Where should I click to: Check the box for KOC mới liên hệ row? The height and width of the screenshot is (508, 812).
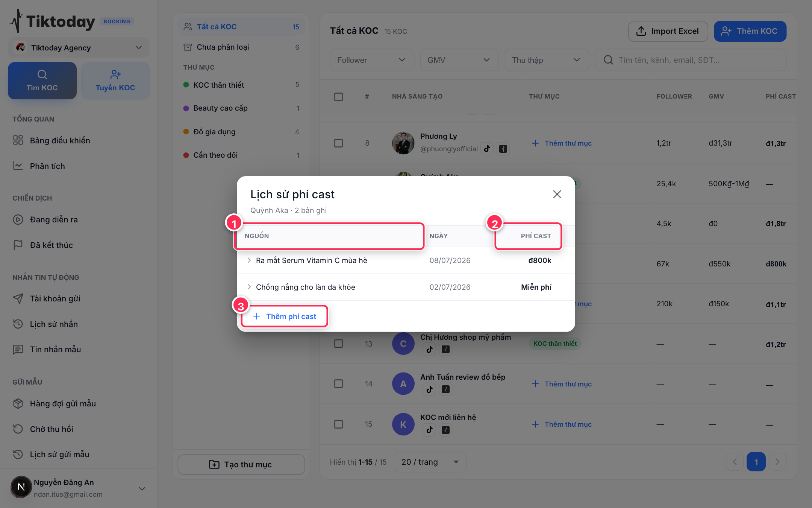[338, 424]
